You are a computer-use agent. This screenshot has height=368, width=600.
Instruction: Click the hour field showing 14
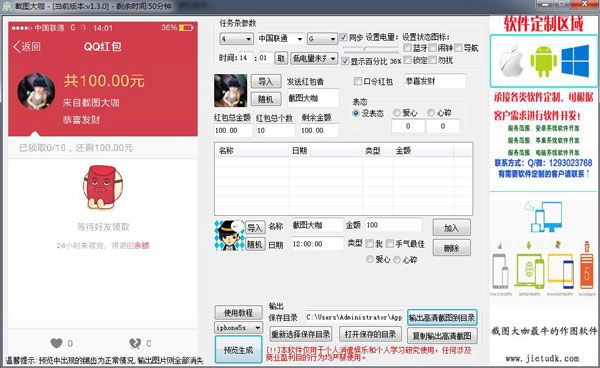tap(245, 58)
